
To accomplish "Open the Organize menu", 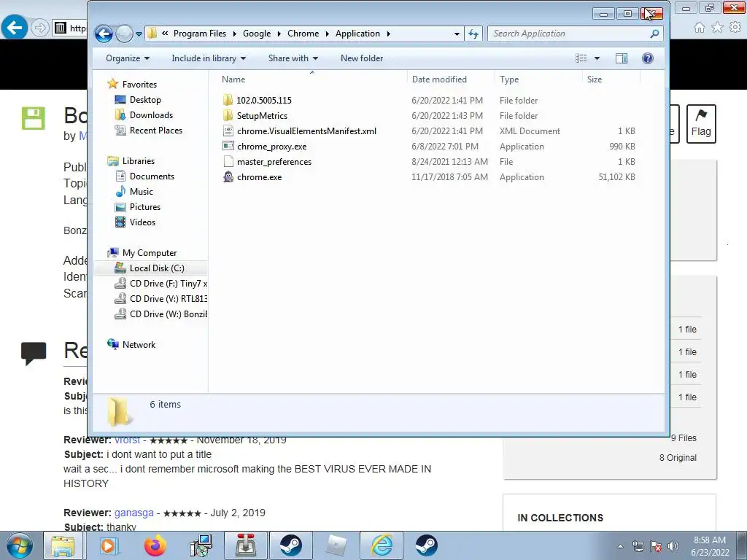I will tap(127, 58).
